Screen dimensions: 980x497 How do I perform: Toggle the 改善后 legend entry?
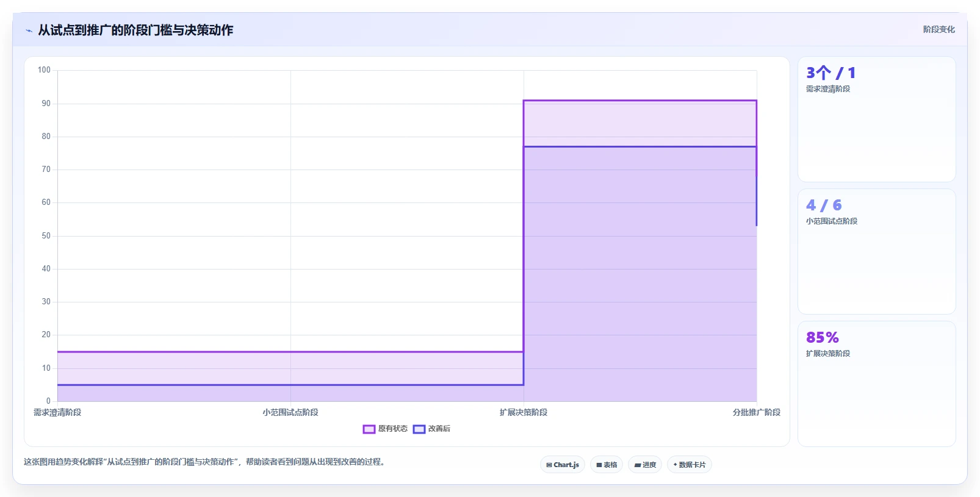coord(431,429)
